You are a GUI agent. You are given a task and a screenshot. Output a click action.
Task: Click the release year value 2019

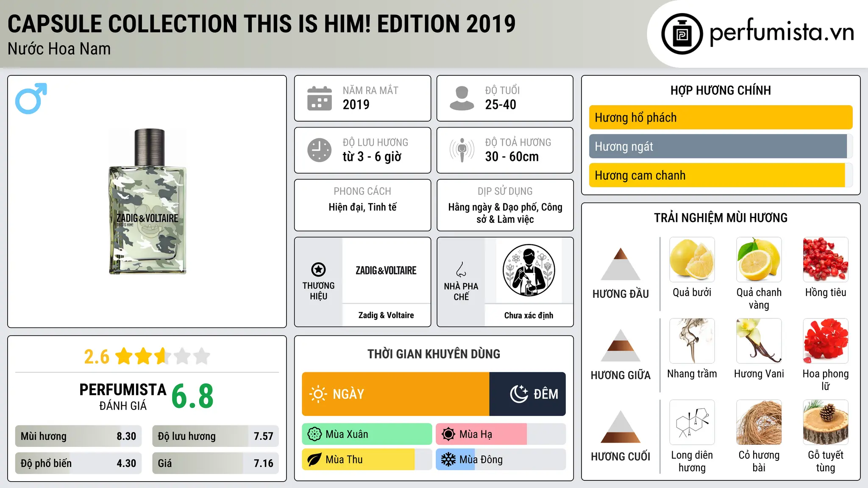tap(356, 105)
